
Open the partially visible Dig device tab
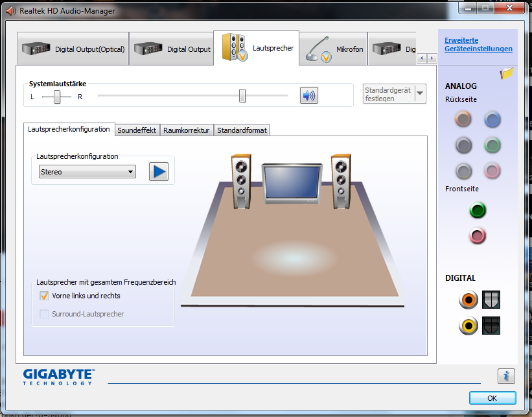[x=392, y=49]
